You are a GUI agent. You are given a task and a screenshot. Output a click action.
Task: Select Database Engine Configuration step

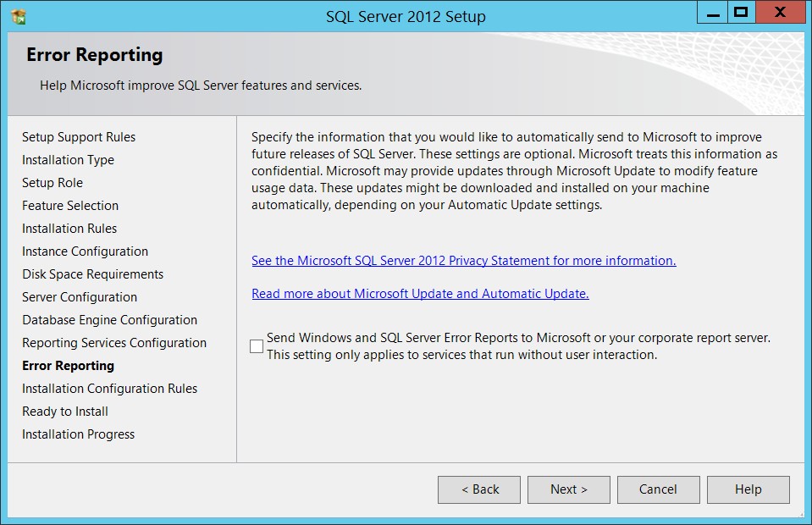[110, 320]
